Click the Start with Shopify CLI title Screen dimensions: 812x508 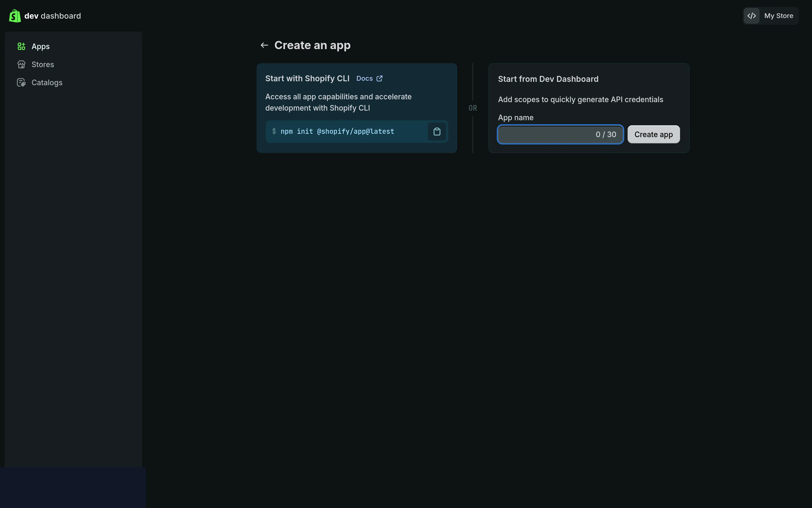click(x=307, y=79)
